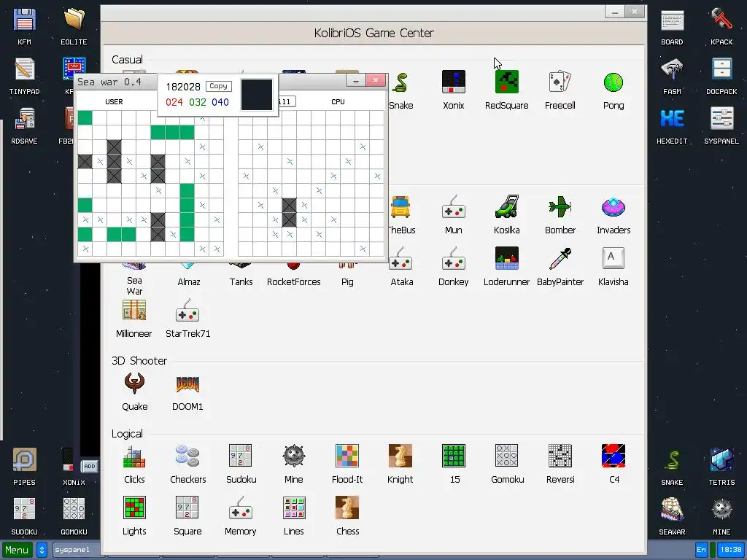Open SNAKE desktop icon
This screenshot has width=747, height=560.
point(672,467)
